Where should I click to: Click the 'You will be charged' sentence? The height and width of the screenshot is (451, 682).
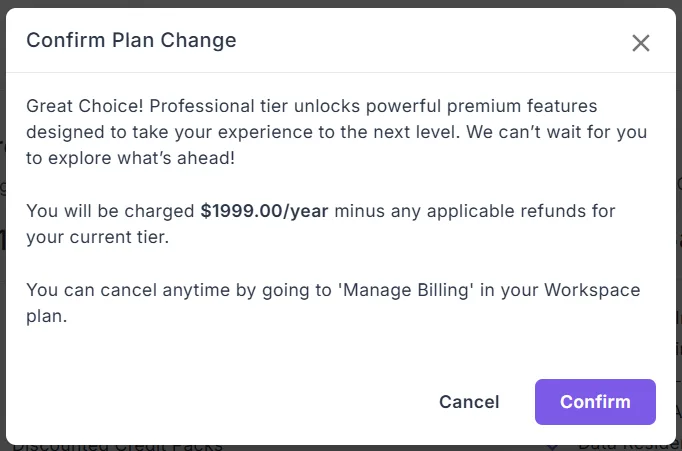[110, 211]
